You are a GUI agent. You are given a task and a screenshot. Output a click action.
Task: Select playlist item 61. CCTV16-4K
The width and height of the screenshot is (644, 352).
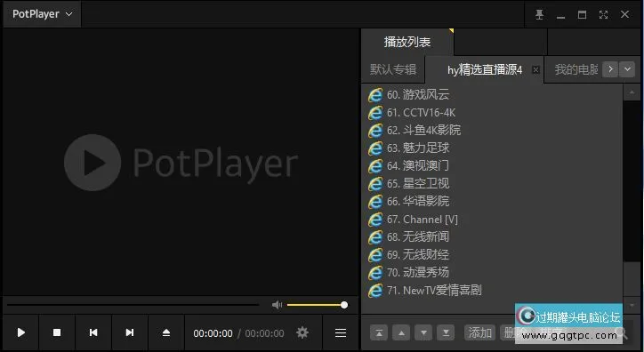[x=492, y=112]
